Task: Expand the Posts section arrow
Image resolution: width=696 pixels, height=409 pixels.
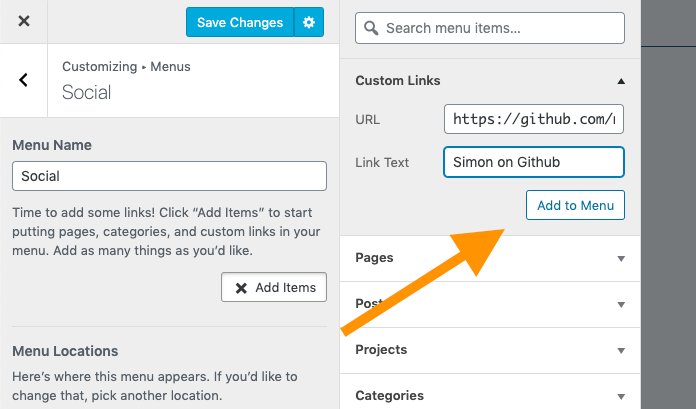Action: click(x=621, y=304)
